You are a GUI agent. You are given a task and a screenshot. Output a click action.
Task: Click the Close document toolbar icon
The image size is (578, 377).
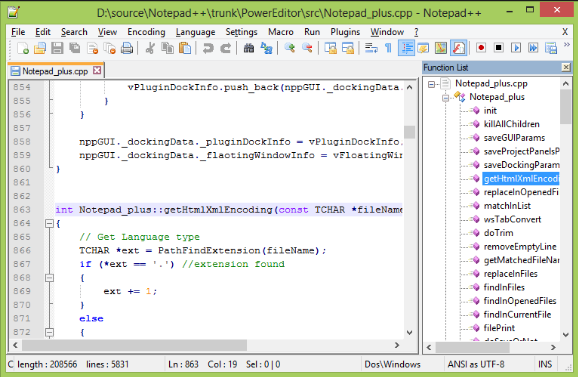(x=92, y=48)
